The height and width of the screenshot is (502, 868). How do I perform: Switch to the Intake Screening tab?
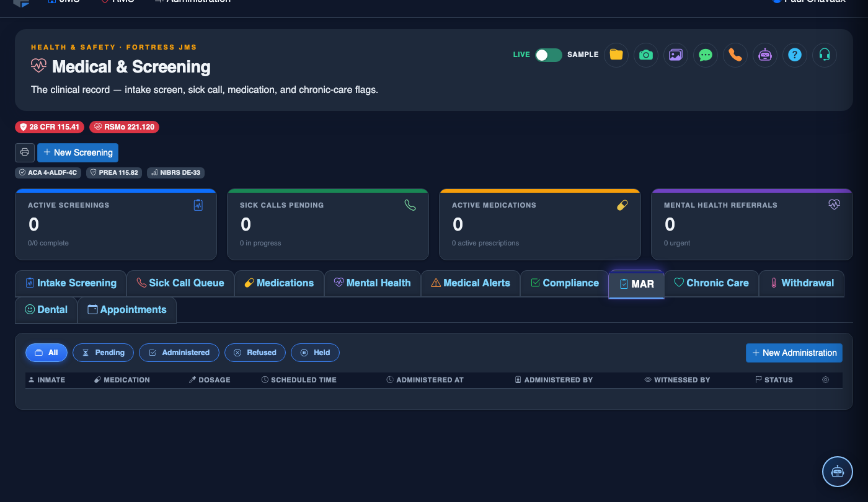pyautogui.click(x=71, y=283)
